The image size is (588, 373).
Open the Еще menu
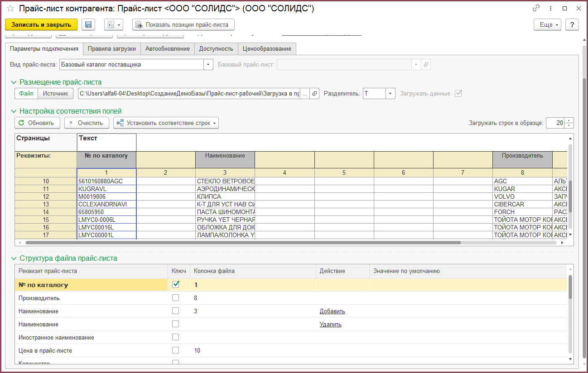pos(548,24)
